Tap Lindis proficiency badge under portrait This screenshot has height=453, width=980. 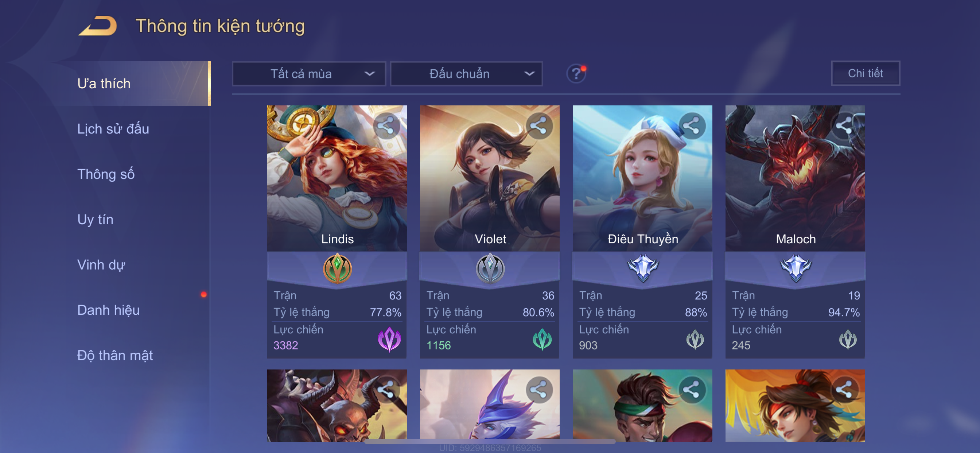[337, 268]
